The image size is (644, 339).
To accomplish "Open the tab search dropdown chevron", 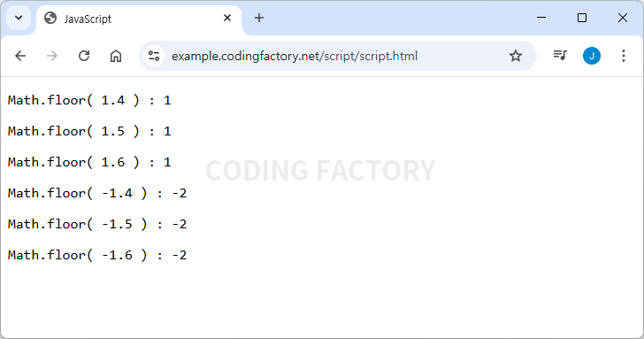I will pos(19,18).
